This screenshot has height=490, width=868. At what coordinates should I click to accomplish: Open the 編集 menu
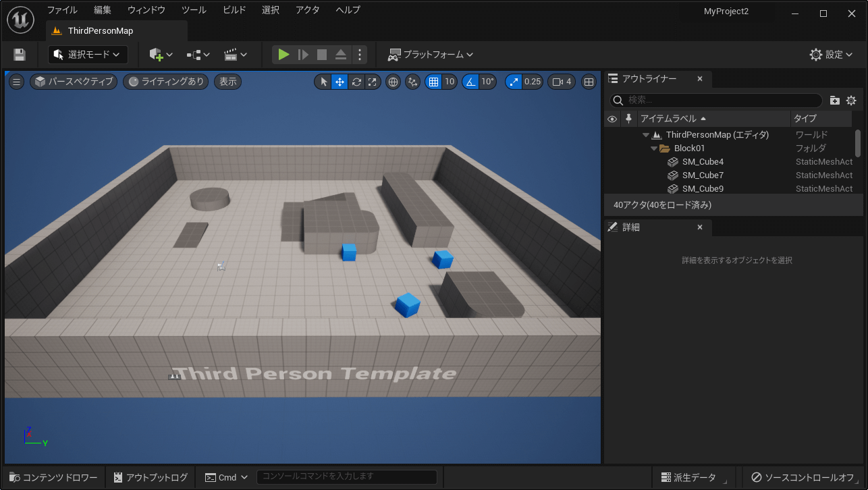[103, 10]
